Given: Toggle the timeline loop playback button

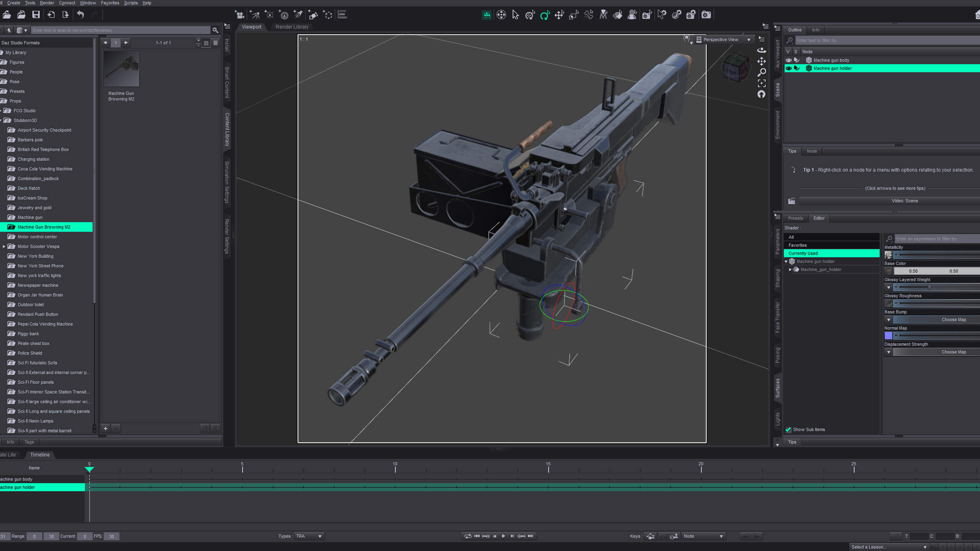Looking at the screenshot, I should point(468,536).
